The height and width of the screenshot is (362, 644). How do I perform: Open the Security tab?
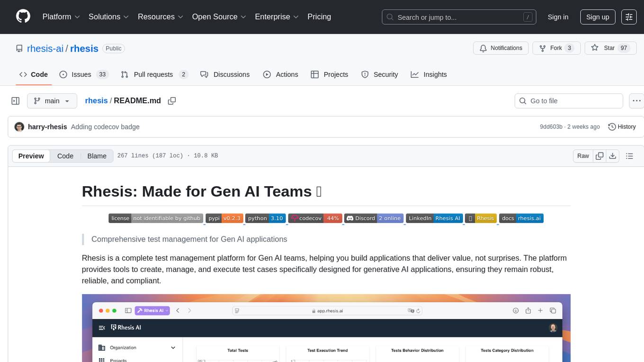click(380, 74)
